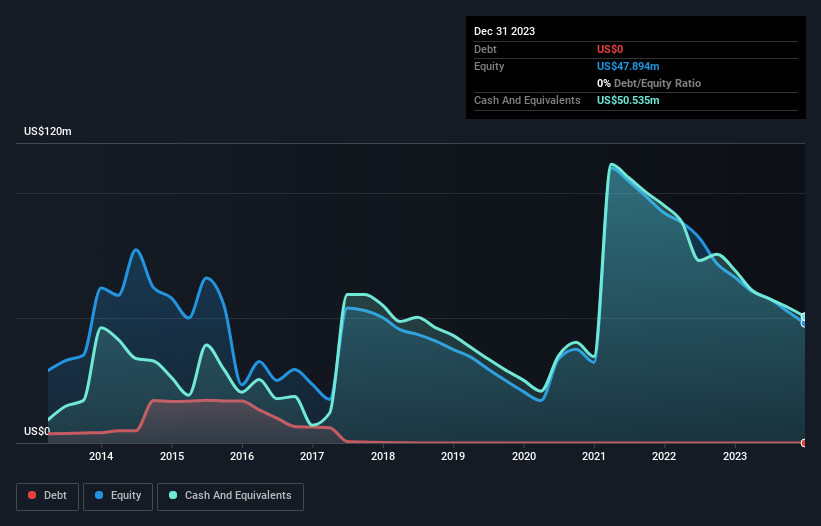Click the 2022 x-axis label
The height and width of the screenshot is (526, 821).
click(x=664, y=456)
